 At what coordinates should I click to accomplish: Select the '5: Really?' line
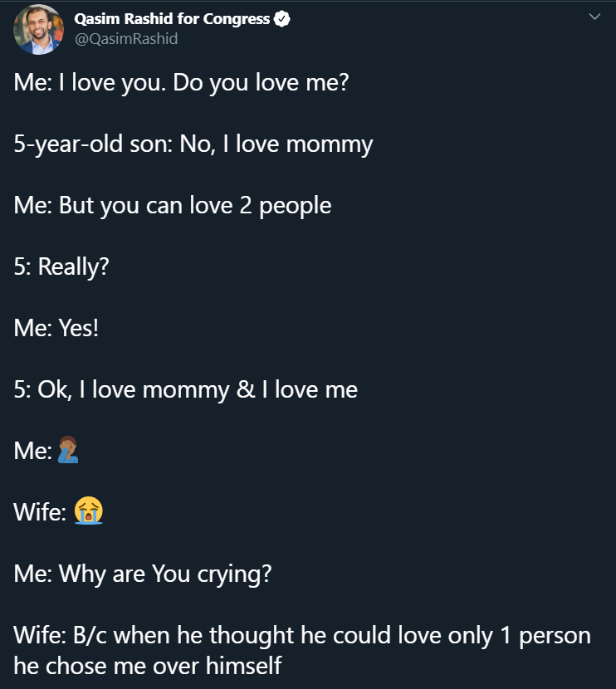(x=61, y=267)
